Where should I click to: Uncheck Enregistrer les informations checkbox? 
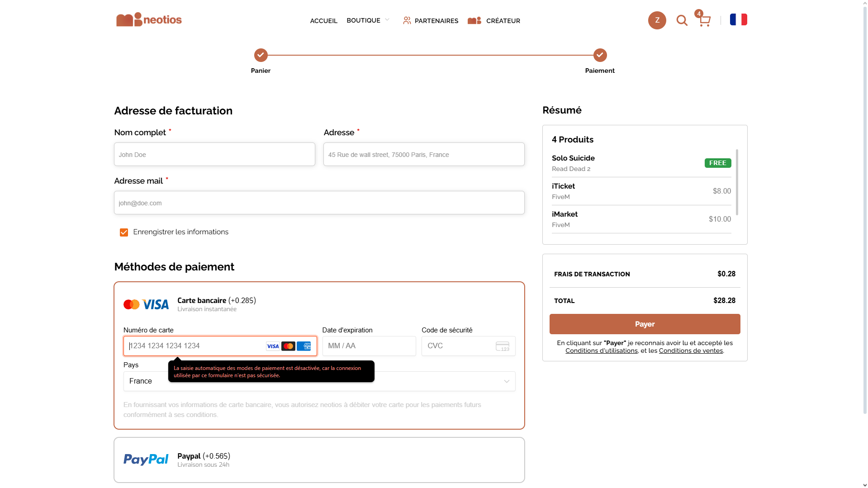click(x=124, y=232)
